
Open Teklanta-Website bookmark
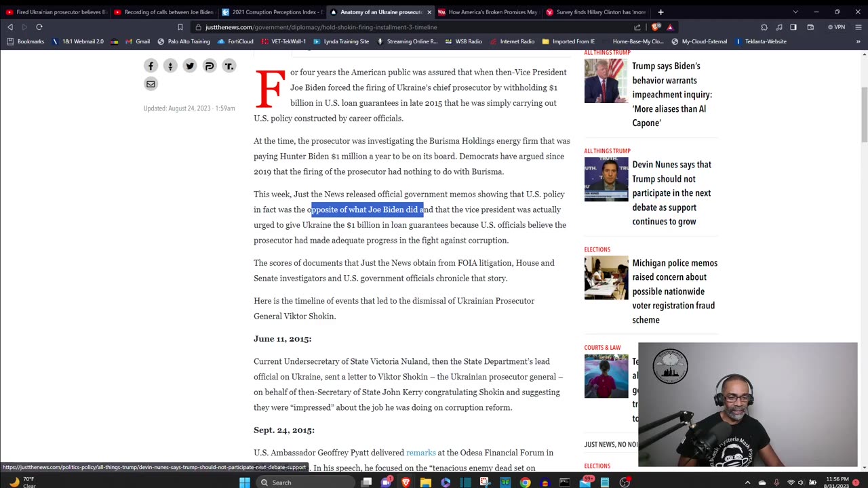pyautogui.click(x=761, y=41)
